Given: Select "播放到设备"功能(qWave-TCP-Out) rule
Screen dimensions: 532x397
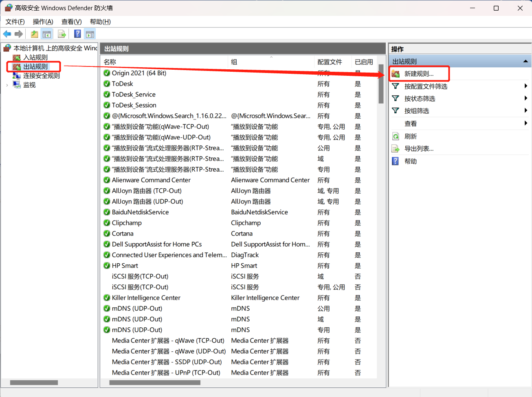Looking at the screenshot, I should (x=160, y=127).
